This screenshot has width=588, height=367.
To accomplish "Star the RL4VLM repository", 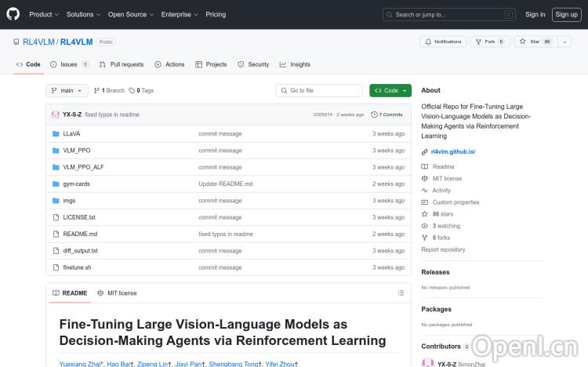I will point(528,42).
